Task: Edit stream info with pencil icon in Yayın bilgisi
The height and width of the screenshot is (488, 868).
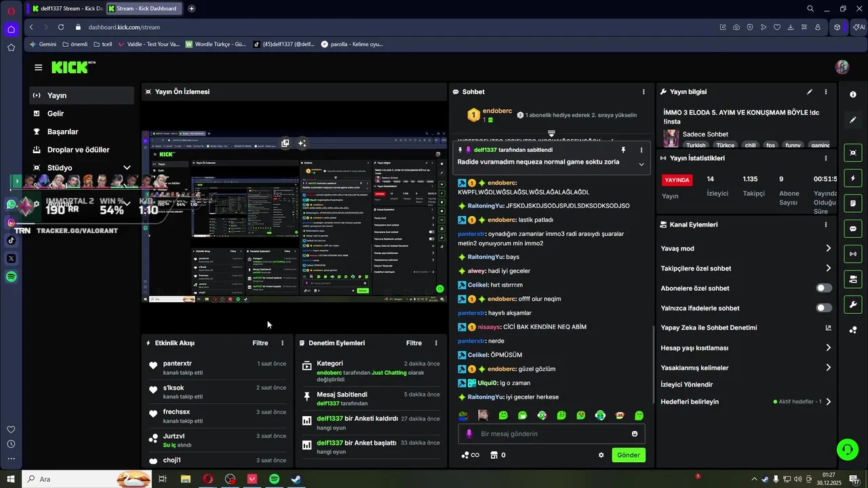Action: pyautogui.click(x=809, y=91)
